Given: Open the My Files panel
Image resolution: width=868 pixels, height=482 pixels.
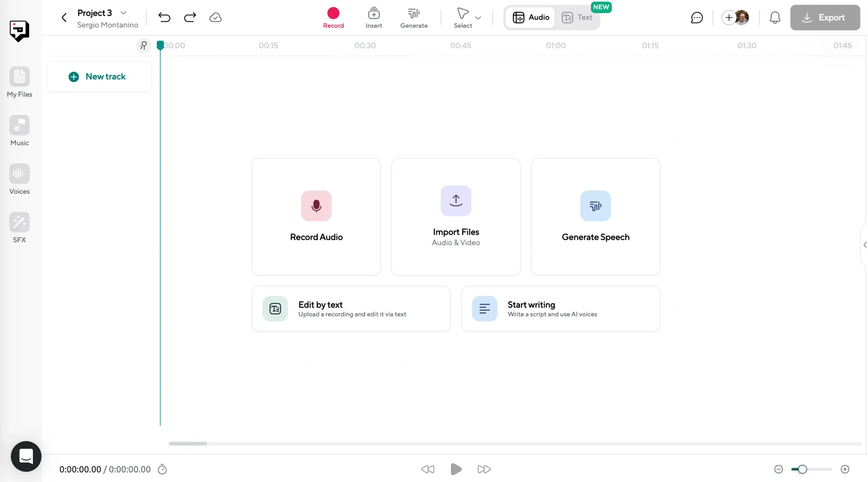Looking at the screenshot, I should click(19, 82).
